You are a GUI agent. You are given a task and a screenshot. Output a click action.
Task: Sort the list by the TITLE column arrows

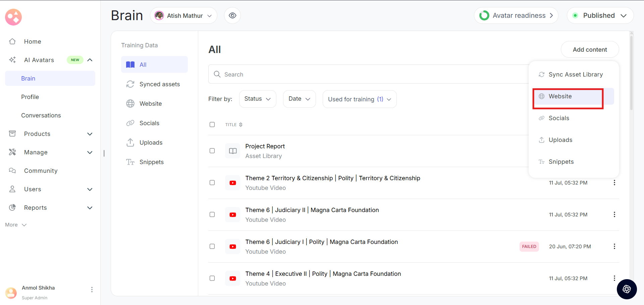pos(240,125)
